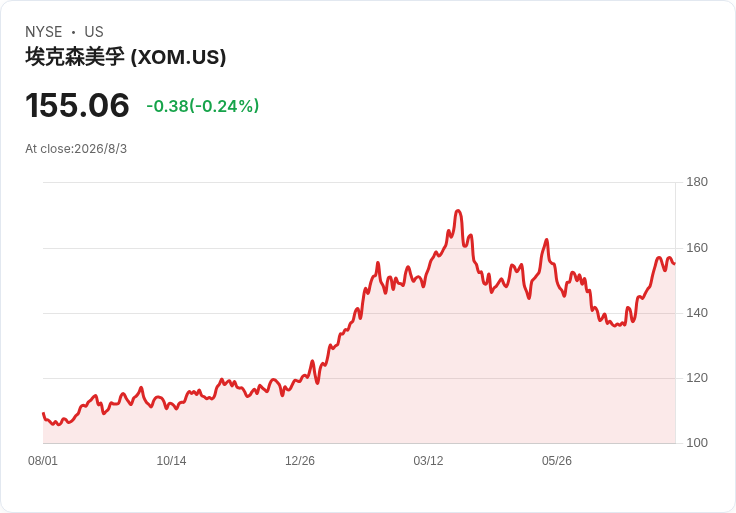This screenshot has height=513, width=736.
Task: Click the 05/26 date on the x-axis
Action: pyautogui.click(x=557, y=461)
